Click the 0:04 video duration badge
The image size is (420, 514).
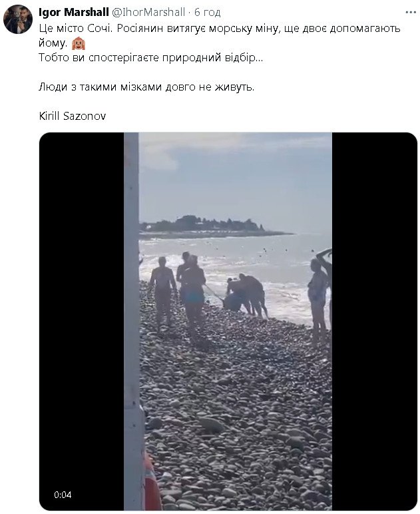[63, 495]
